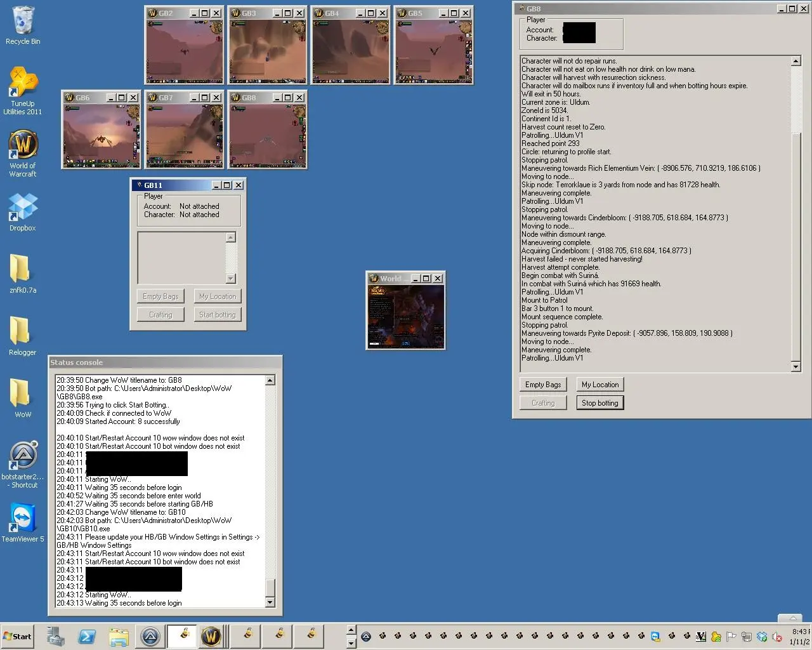Click My Location in GB8 window

pyautogui.click(x=599, y=385)
